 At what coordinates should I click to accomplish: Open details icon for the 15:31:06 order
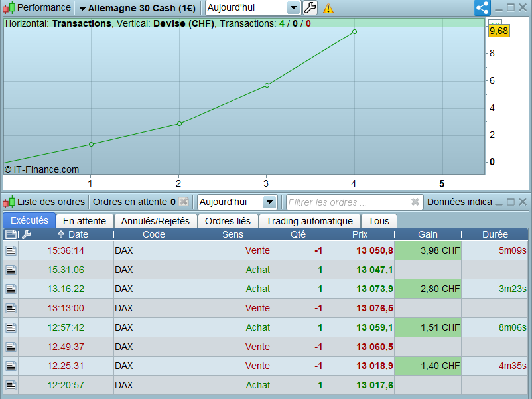(11, 270)
